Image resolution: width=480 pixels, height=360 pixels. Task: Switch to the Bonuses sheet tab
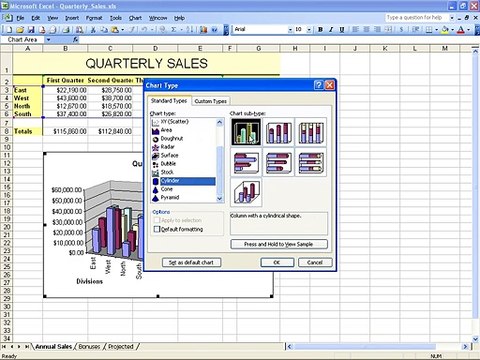coord(89,347)
